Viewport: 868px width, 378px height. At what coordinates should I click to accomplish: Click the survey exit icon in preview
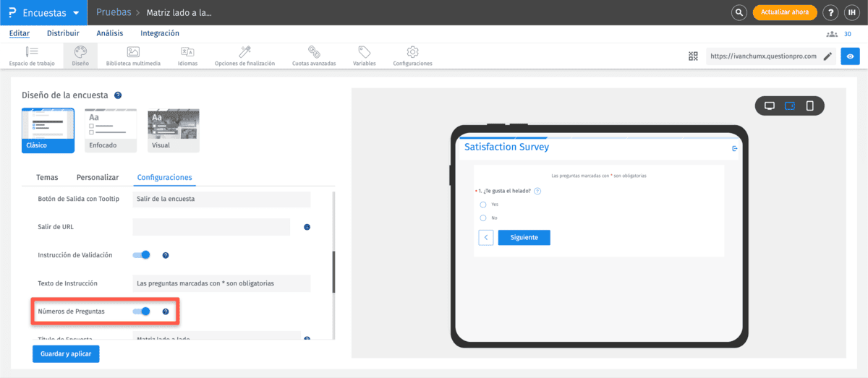click(x=735, y=148)
